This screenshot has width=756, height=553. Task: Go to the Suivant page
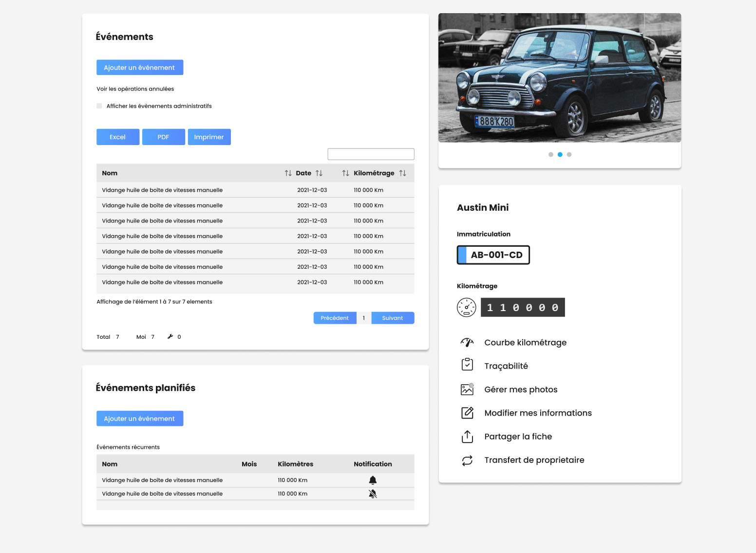coord(392,318)
